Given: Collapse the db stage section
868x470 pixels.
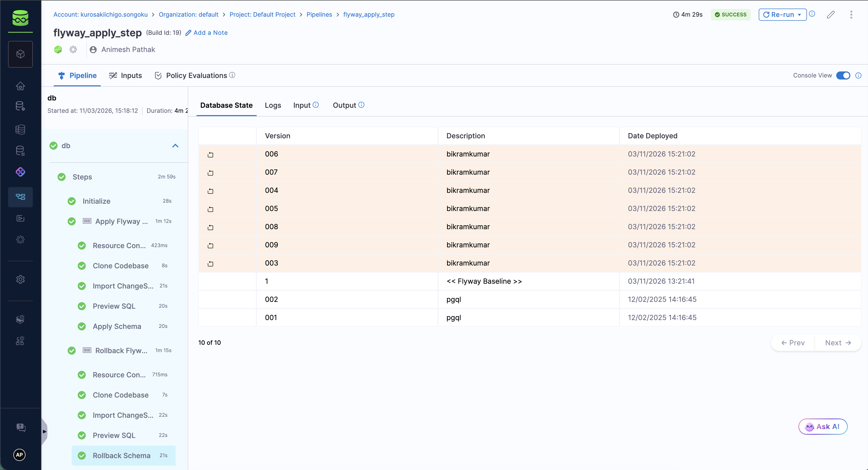Looking at the screenshot, I should click(x=175, y=146).
